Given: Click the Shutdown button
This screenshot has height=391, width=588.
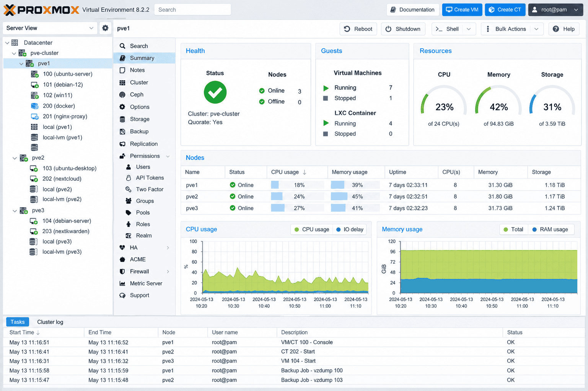Looking at the screenshot, I should coord(403,29).
